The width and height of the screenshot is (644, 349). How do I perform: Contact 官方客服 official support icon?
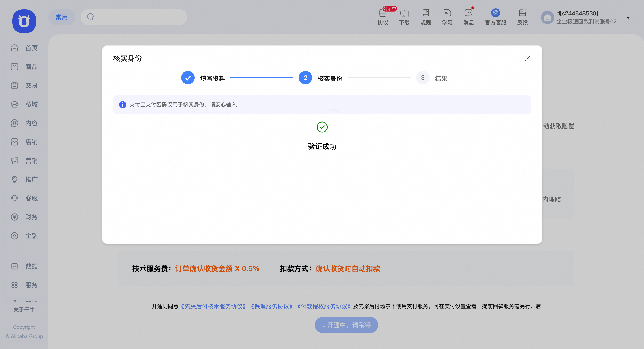coord(495,13)
